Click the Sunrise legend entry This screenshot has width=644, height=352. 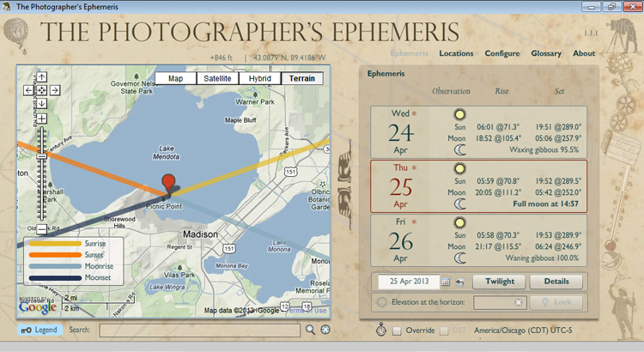(67, 244)
